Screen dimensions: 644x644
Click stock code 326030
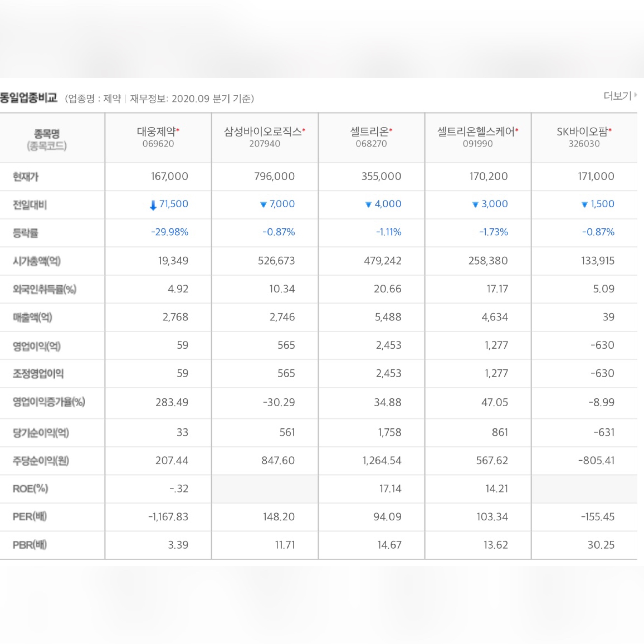point(584,144)
